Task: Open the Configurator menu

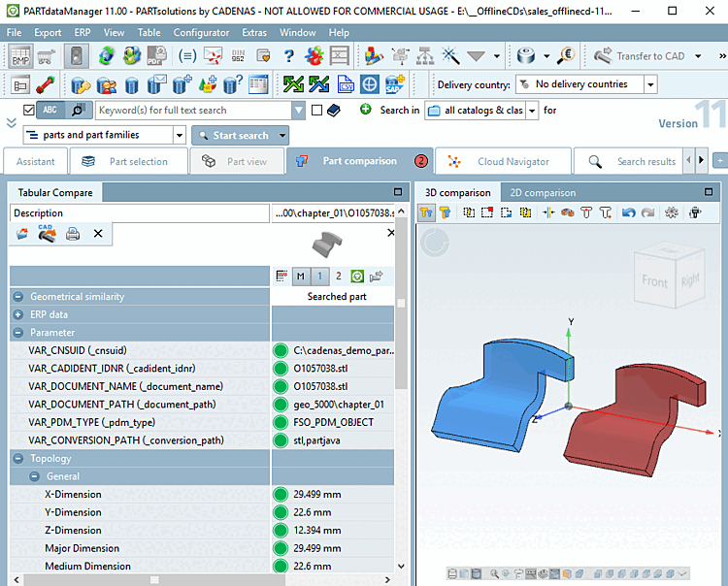Action: pyautogui.click(x=201, y=32)
